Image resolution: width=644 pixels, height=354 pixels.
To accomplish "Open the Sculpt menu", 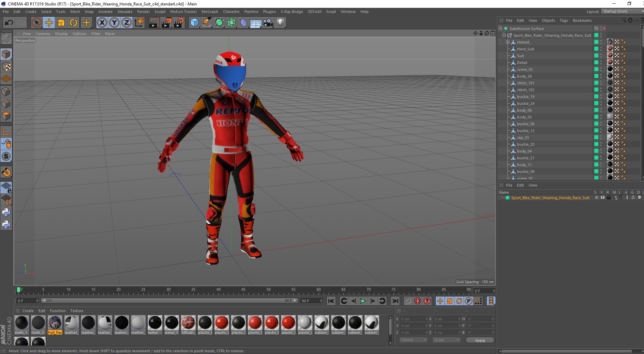I will coord(160,12).
